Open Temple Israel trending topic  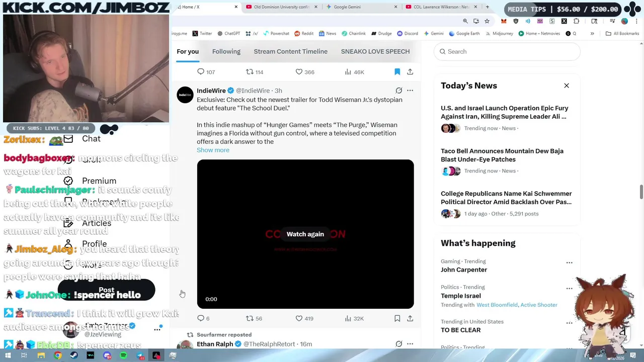click(461, 296)
